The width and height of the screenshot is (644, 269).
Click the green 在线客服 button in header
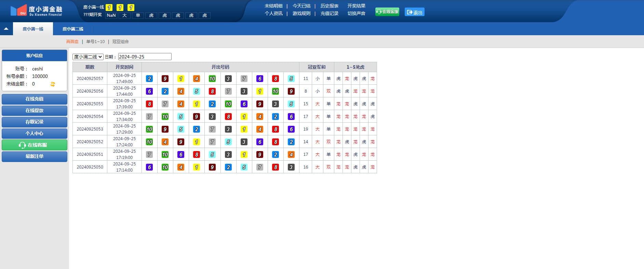[x=387, y=12]
